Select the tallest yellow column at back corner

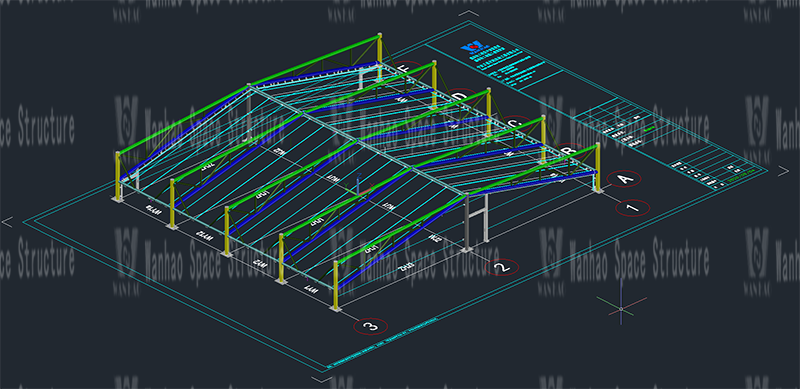[380, 56]
